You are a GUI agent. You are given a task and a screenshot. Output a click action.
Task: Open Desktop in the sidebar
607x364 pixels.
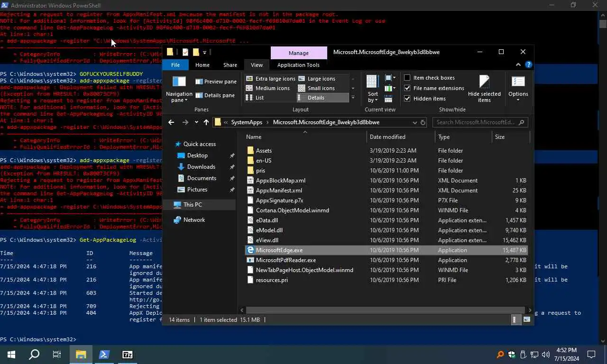coord(197,155)
